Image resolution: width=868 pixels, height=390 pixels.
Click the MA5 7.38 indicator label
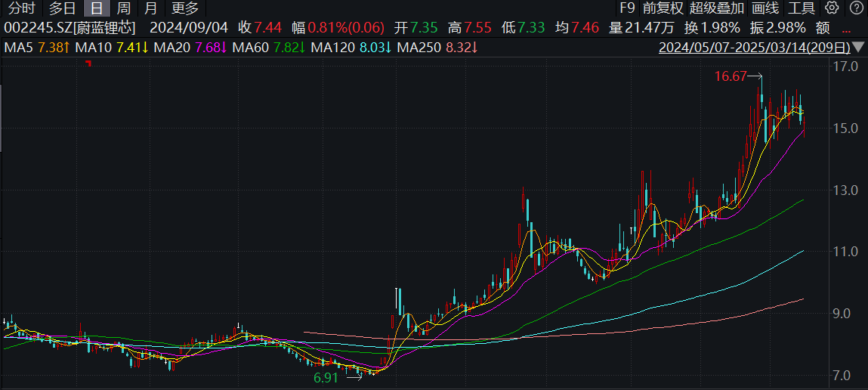pyautogui.click(x=37, y=48)
